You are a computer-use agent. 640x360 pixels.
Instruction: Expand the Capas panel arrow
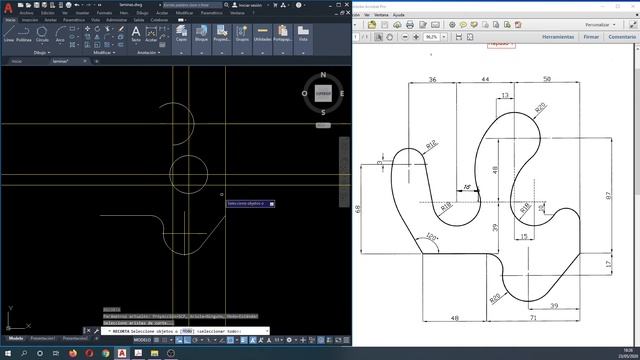tap(181, 53)
